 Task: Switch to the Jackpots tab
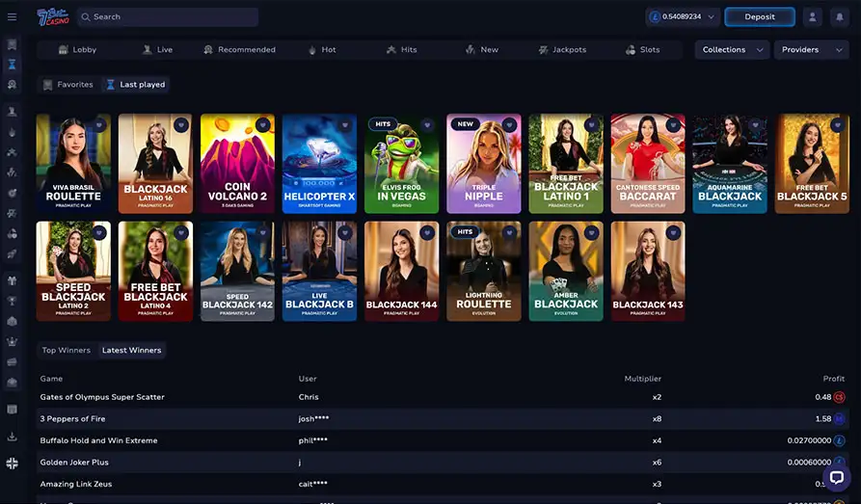pyautogui.click(x=562, y=50)
